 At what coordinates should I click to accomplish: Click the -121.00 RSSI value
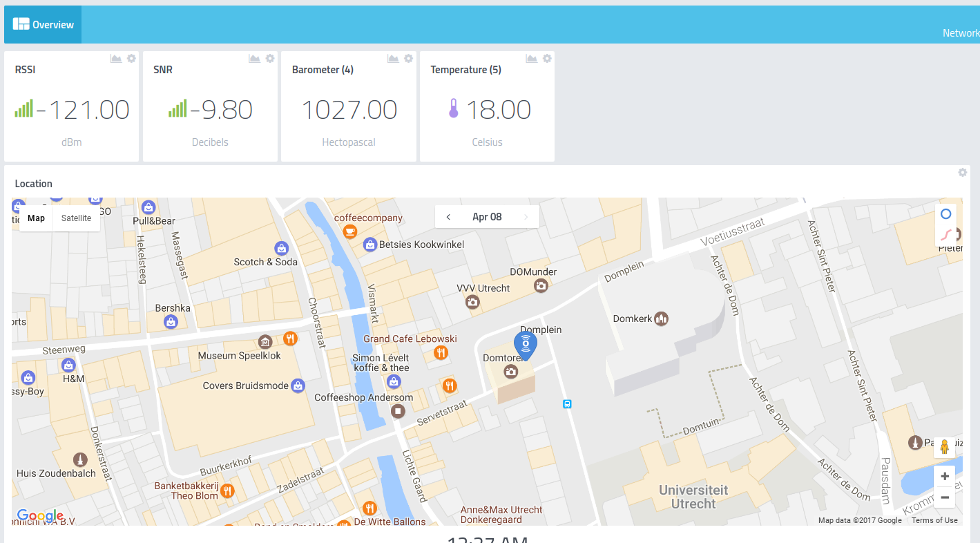tap(83, 110)
